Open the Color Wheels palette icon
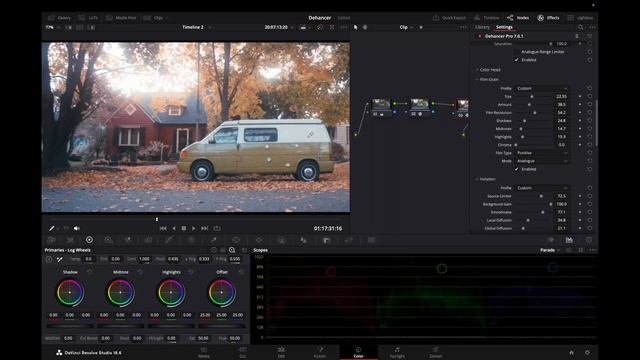Image resolution: width=640 pixels, height=360 pixels. pos(89,240)
